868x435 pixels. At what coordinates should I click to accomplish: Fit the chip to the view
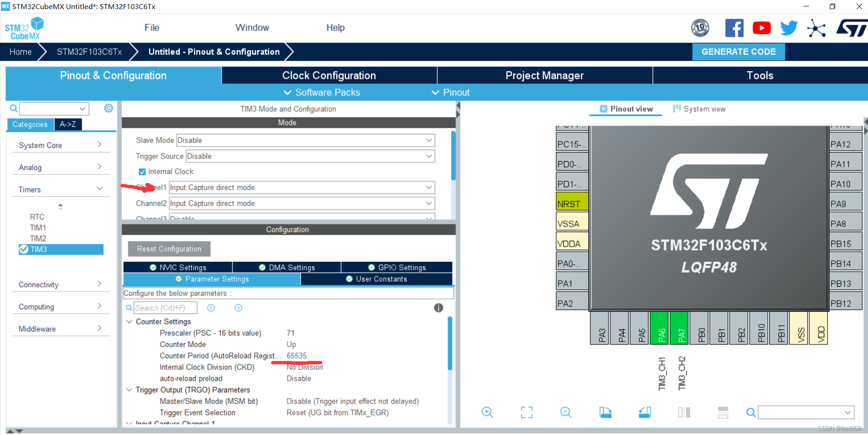pyautogui.click(x=527, y=412)
